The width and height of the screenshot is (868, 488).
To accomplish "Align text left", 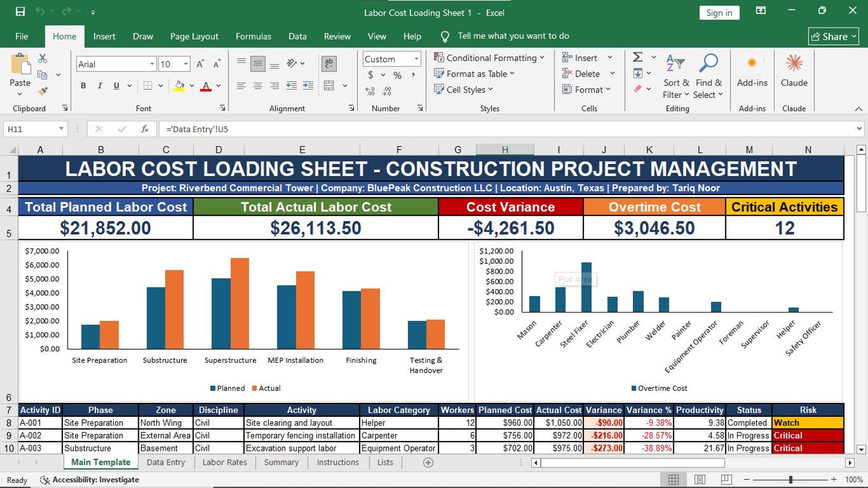I will coord(241,86).
